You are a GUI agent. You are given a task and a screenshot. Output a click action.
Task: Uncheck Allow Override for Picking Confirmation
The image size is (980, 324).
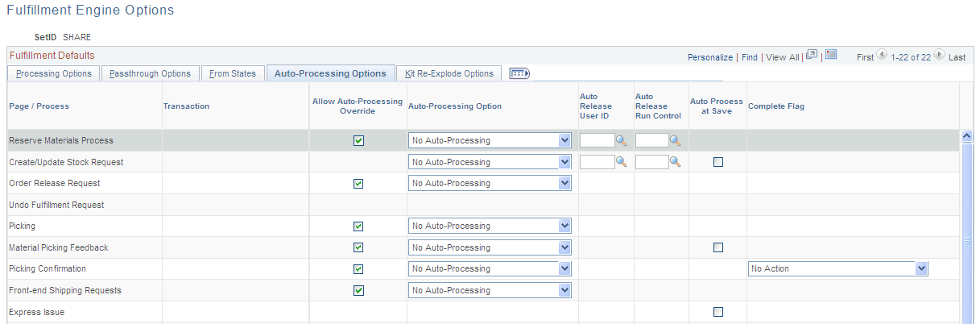click(x=358, y=269)
